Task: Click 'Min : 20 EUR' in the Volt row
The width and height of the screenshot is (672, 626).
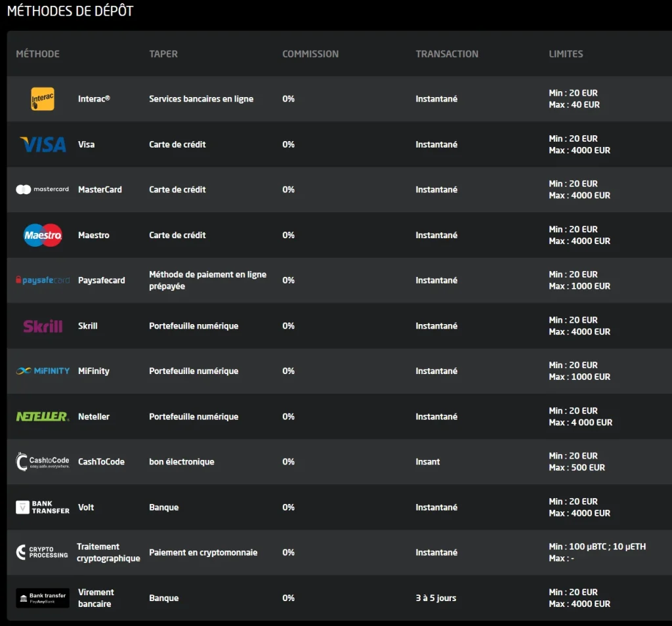Action: [573, 502]
